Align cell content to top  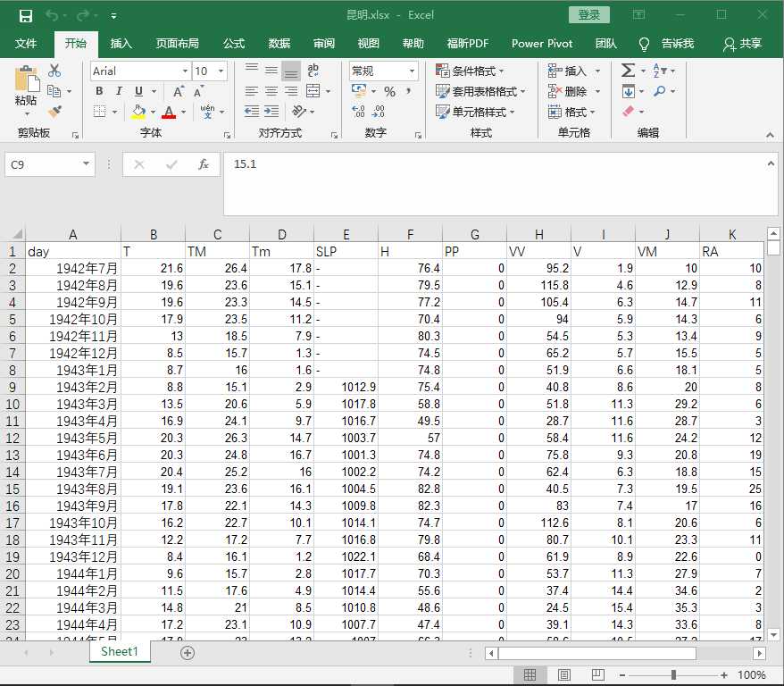[x=252, y=70]
